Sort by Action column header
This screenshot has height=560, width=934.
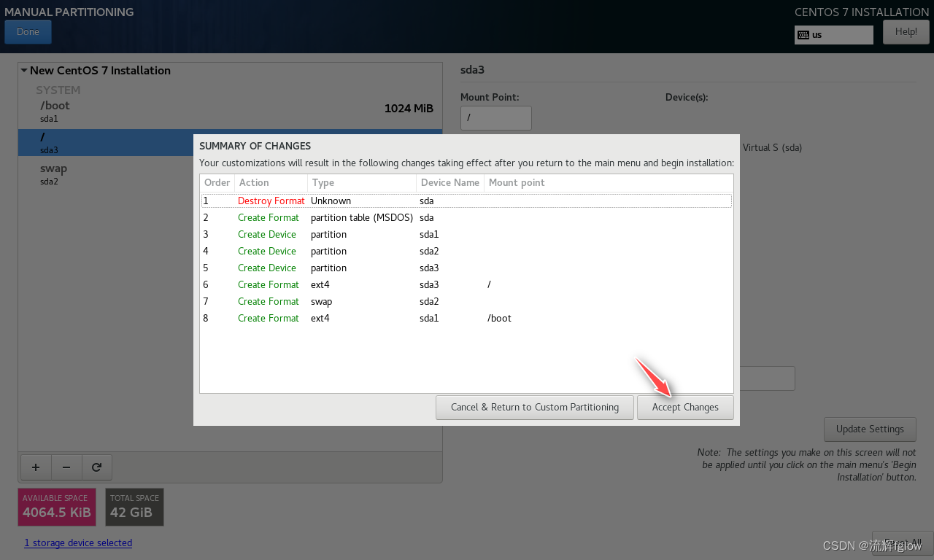coord(271,183)
